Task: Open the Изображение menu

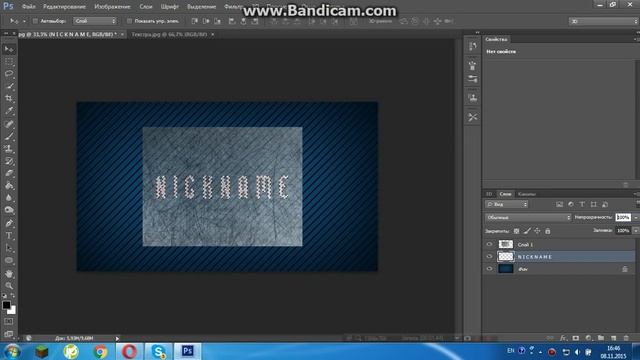Action: 112,7
